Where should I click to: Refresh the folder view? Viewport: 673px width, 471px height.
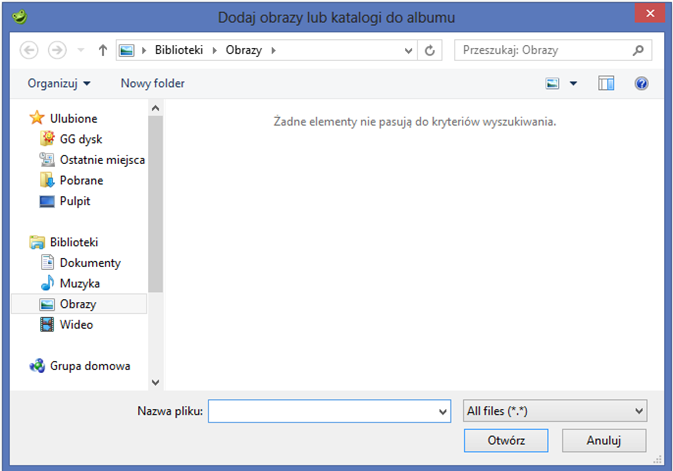pyautogui.click(x=430, y=51)
